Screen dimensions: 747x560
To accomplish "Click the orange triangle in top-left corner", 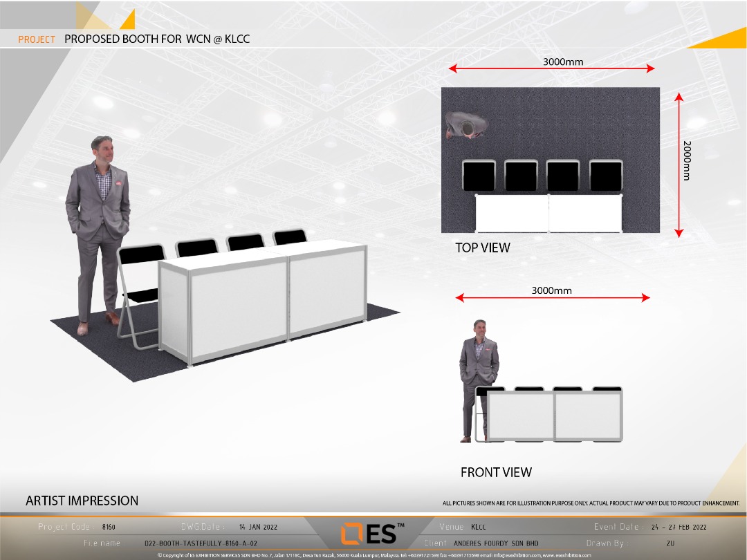I will (128, 19).
